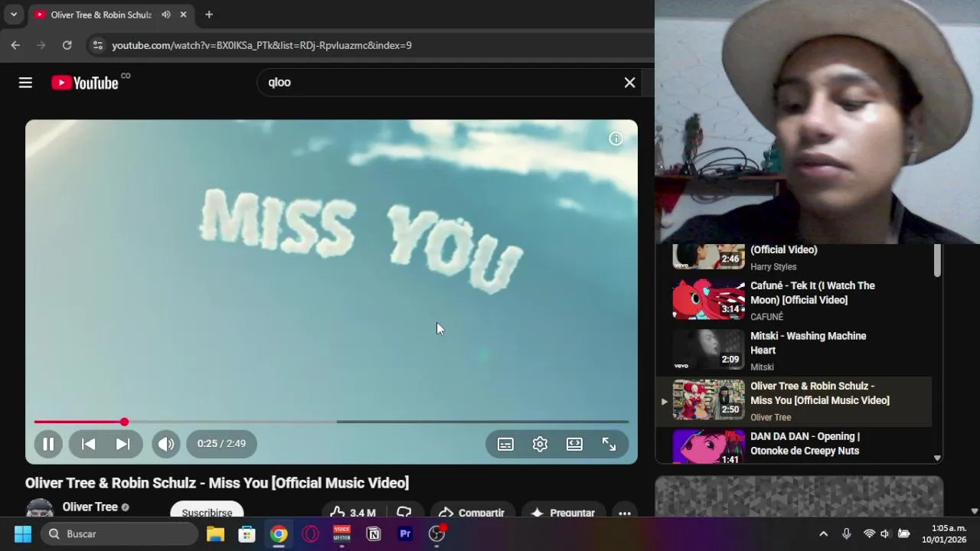Enter full screen mode

point(609,444)
